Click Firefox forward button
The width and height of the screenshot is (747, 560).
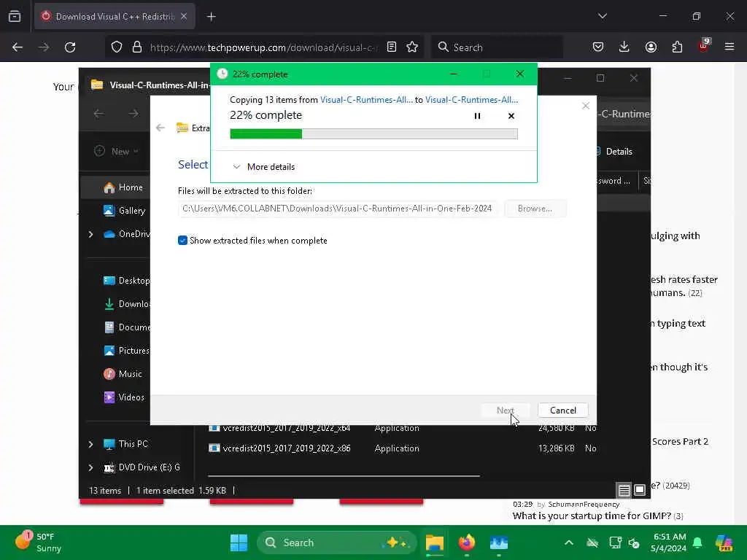(x=43, y=47)
